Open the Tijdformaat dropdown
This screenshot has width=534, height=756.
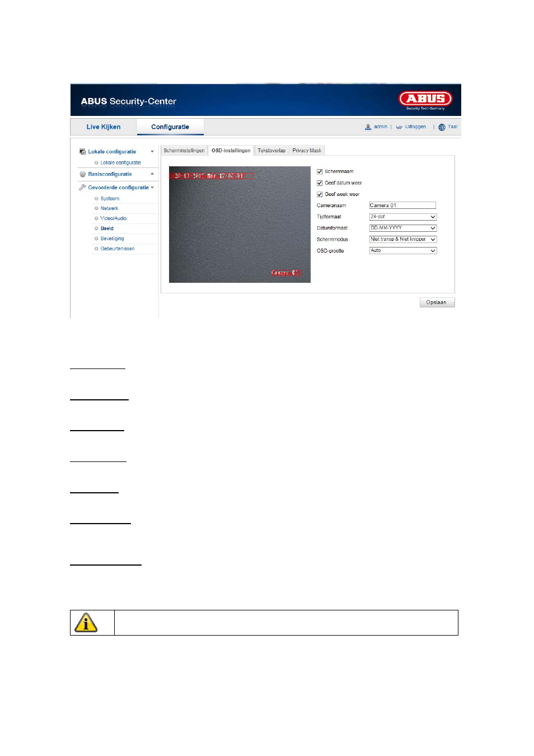(x=403, y=217)
